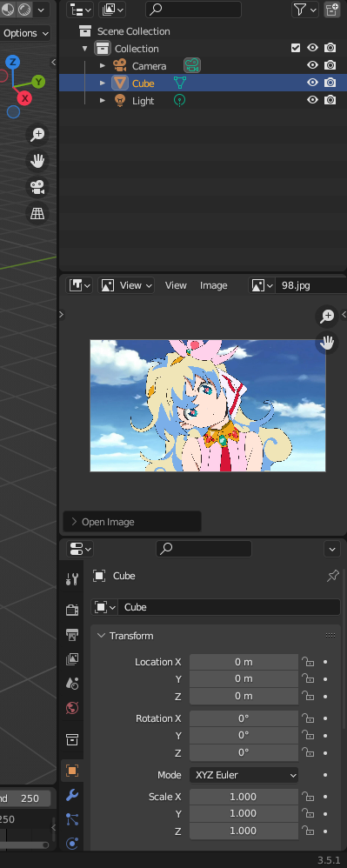347x868 pixels.
Task: Open the Modifier properties wrench tab
Action: (72, 795)
